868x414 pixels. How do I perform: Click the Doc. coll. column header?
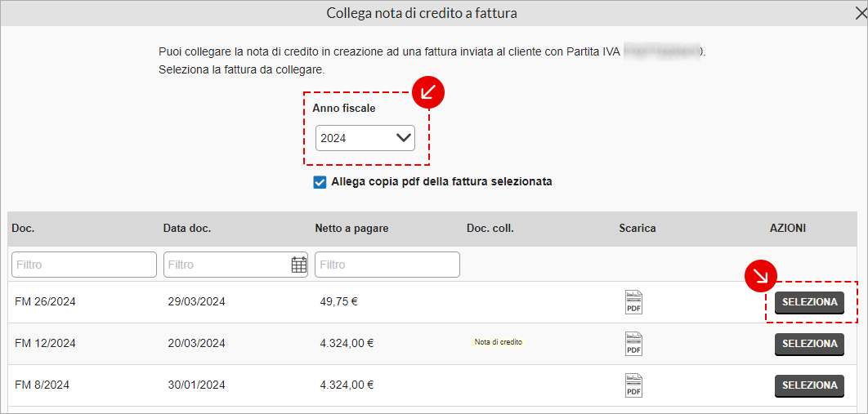pyautogui.click(x=490, y=229)
